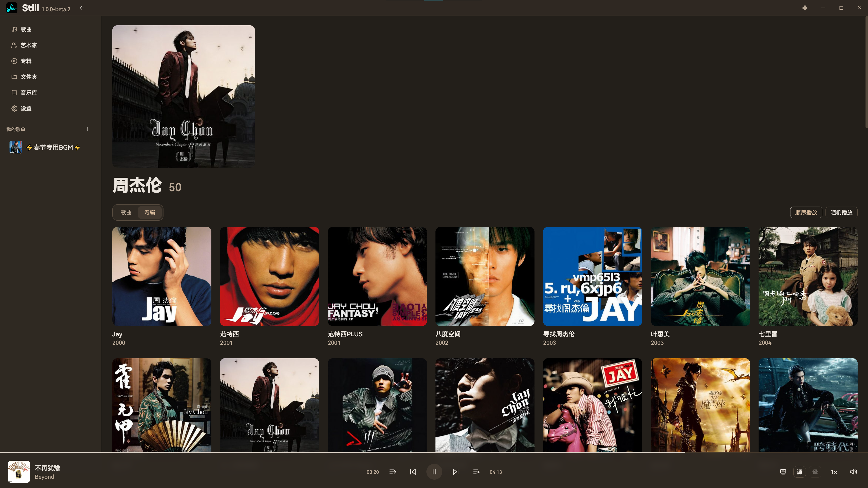Open the 霍元甲 album cover
This screenshot has height=488, width=868.
point(162,405)
